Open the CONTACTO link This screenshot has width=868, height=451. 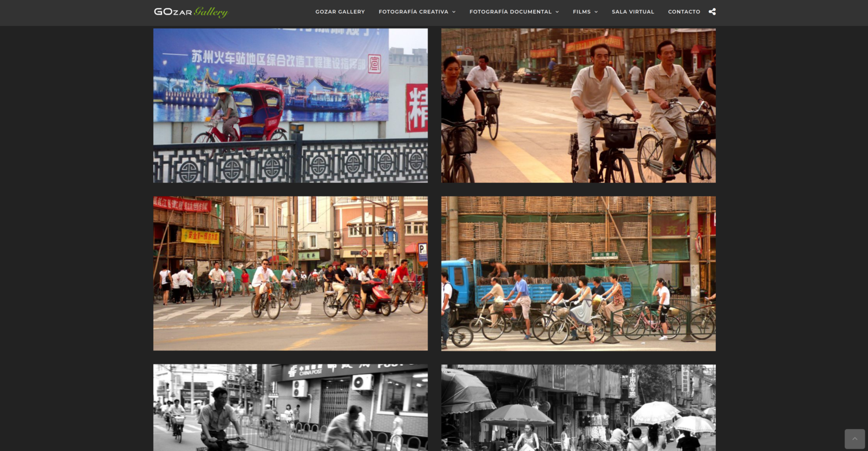pyautogui.click(x=684, y=12)
